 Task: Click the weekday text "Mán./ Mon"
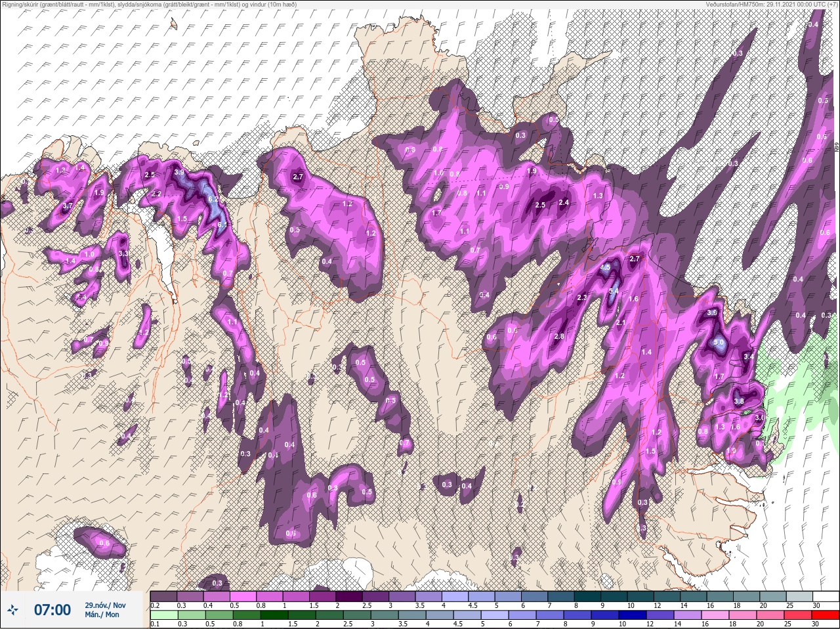point(102,615)
